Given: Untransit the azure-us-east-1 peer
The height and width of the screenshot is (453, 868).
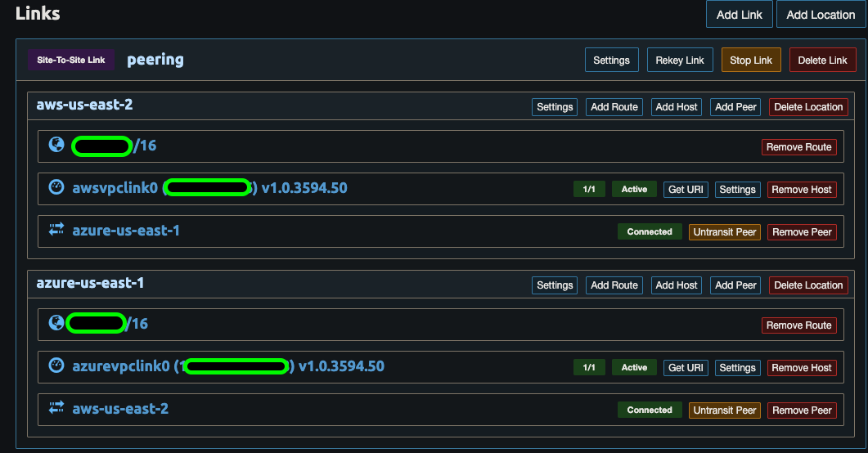Looking at the screenshot, I should click(724, 232).
